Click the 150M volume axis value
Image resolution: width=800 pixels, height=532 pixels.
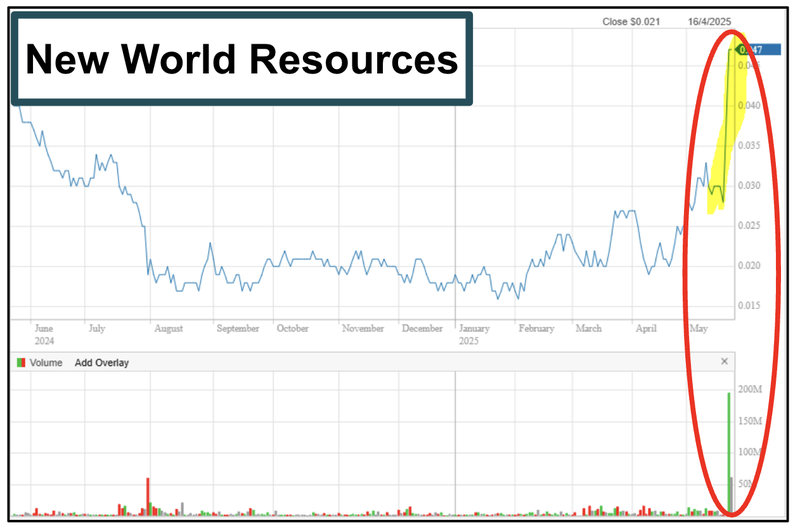[750, 421]
